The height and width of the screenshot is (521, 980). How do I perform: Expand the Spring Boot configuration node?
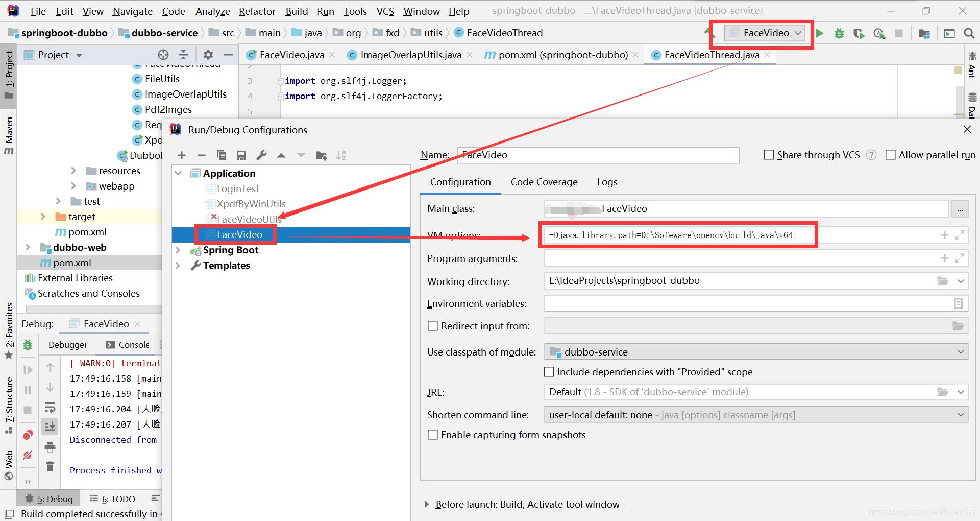(178, 250)
